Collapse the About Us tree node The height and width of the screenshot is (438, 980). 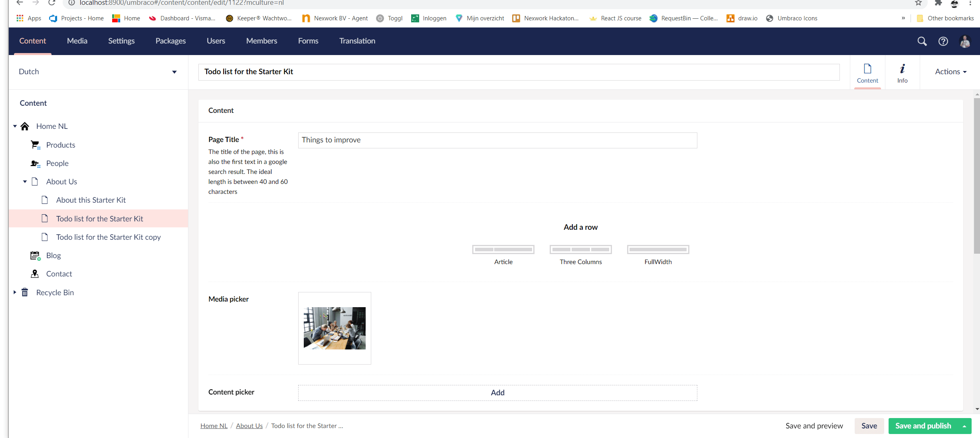tap(25, 182)
